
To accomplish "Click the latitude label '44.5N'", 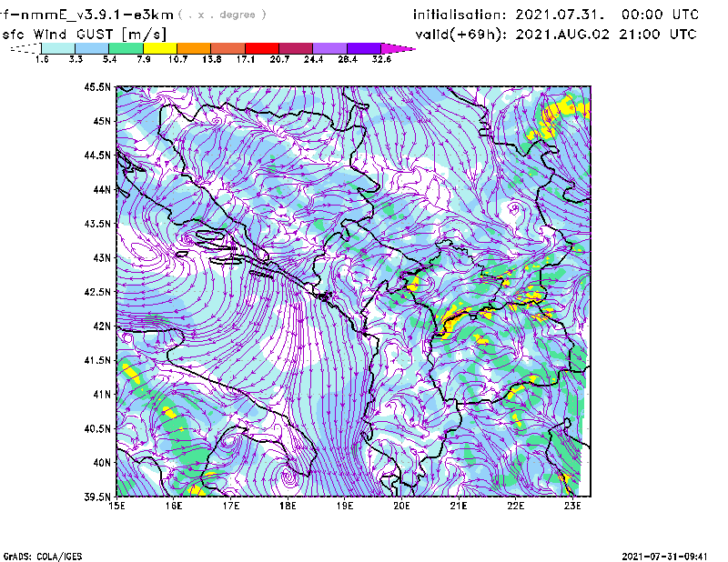I will click(97, 155).
